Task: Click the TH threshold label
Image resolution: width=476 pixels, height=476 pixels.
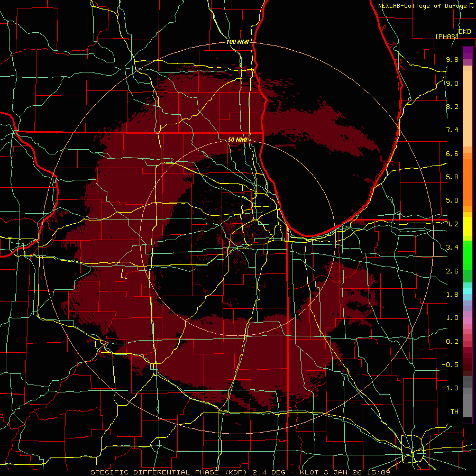Action: click(454, 411)
